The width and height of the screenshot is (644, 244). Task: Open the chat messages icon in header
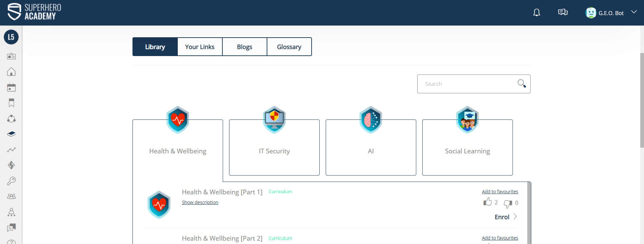tap(562, 13)
